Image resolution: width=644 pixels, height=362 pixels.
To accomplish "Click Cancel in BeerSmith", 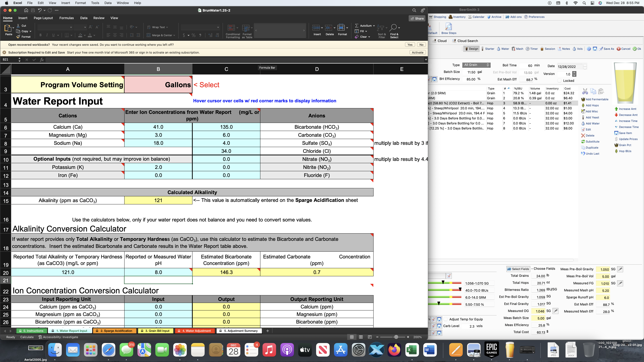I will [623, 49].
